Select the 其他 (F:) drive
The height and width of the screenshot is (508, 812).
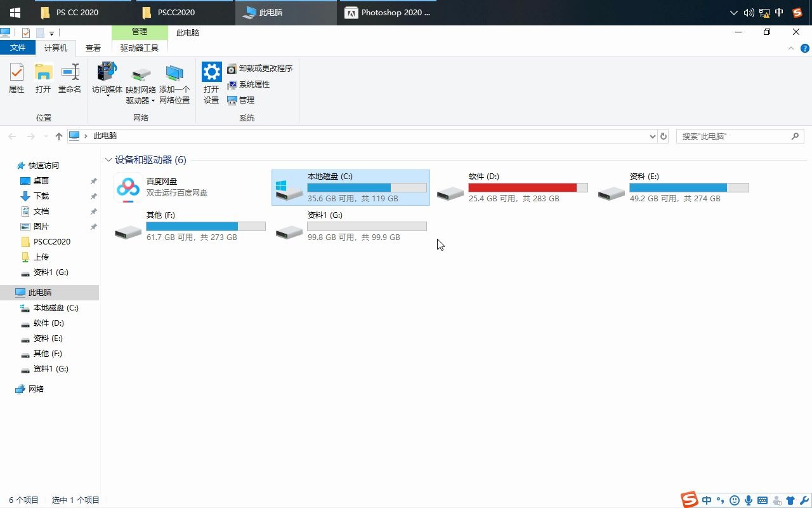[x=190, y=226]
